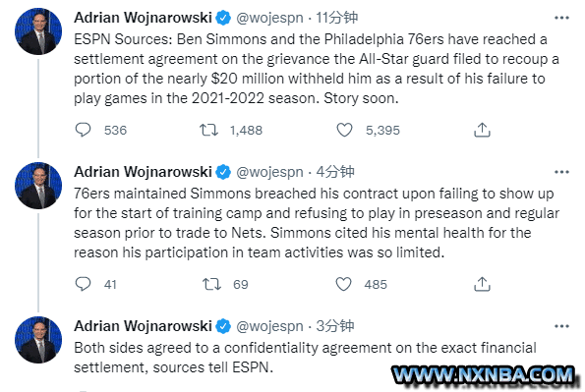The height and width of the screenshot is (392, 585).
Task: Retweet the tweet with 69 retweets
Action: (x=211, y=284)
